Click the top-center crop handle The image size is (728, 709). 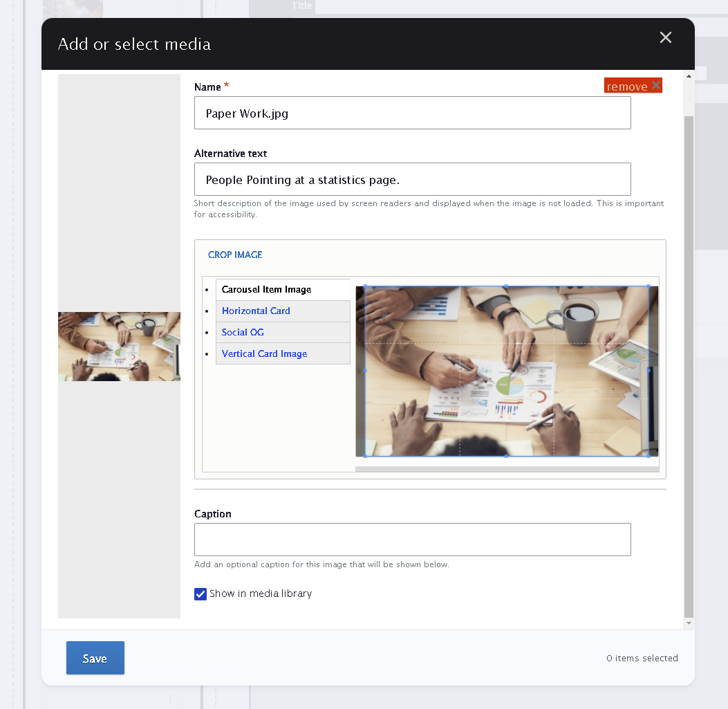coord(506,286)
